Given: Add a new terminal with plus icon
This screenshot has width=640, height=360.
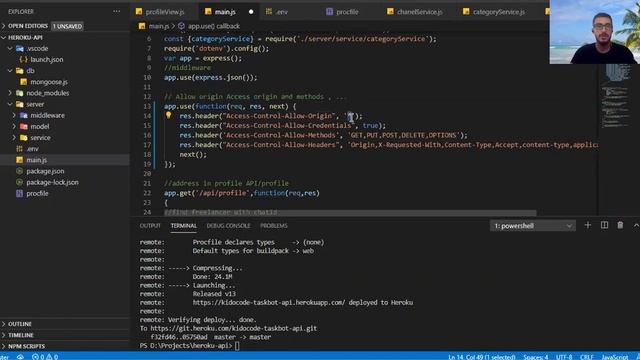Looking at the screenshot, I should pyautogui.click(x=588, y=225).
